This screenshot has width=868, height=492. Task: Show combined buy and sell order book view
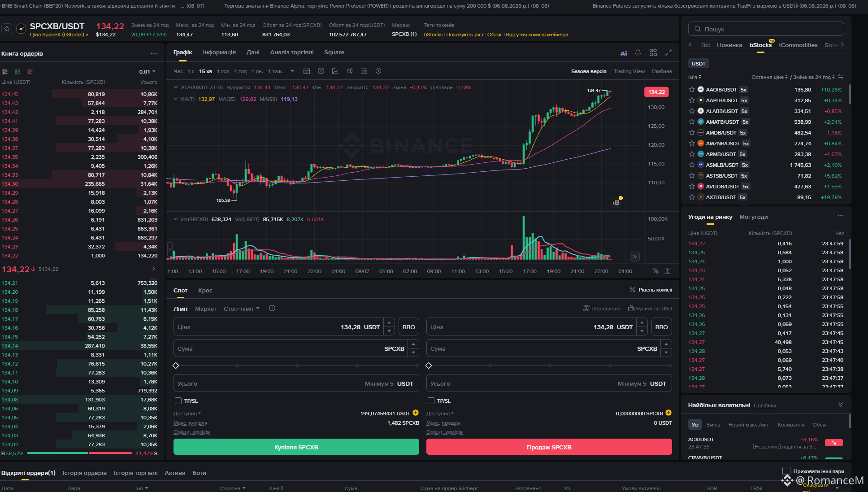click(x=5, y=72)
